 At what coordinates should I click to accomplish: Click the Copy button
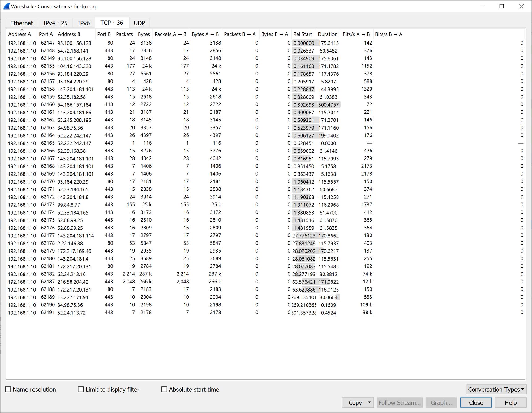tap(355, 402)
